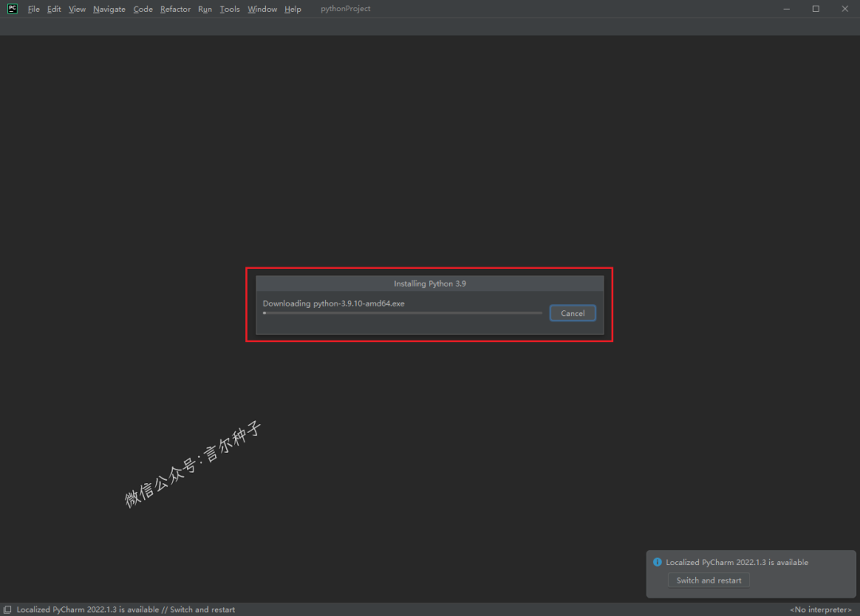Image resolution: width=860 pixels, height=616 pixels.
Task: Click the python download progress bar
Action: tap(402, 313)
